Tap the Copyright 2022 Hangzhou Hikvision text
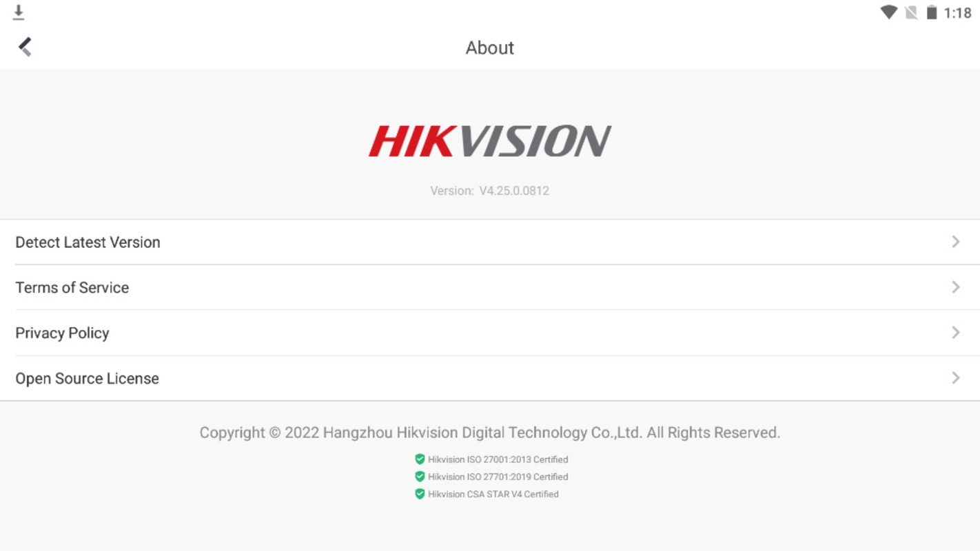This screenshot has width=980, height=551. point(490,433)
